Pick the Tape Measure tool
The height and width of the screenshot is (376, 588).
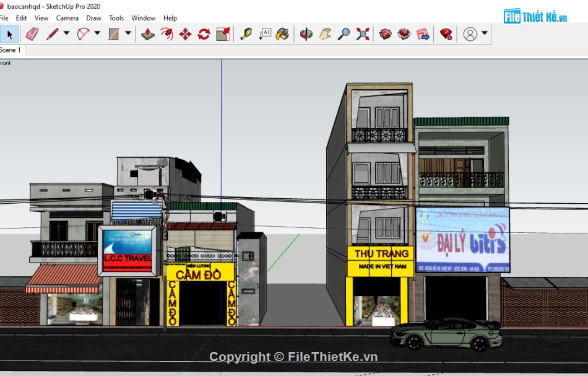coord(246,34)
